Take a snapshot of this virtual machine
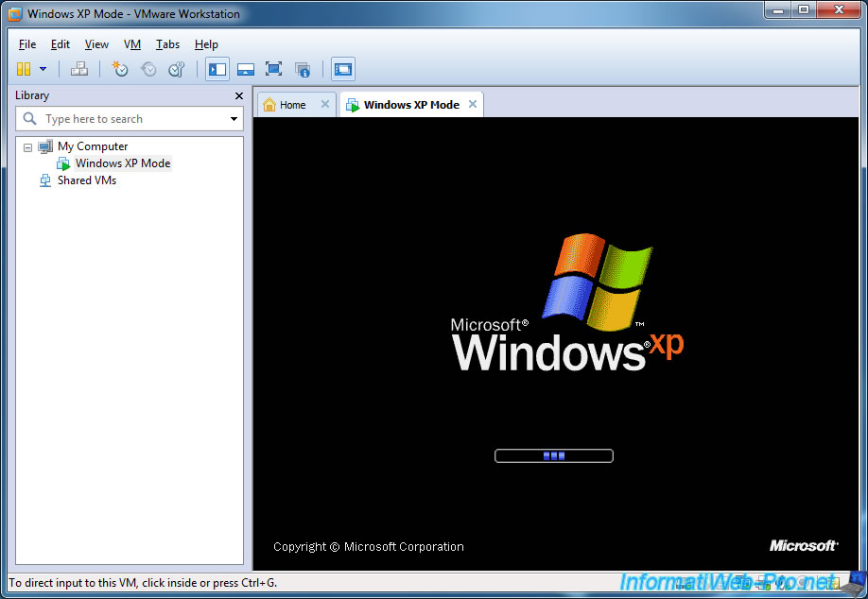868x599 pixels. point(119,69)
